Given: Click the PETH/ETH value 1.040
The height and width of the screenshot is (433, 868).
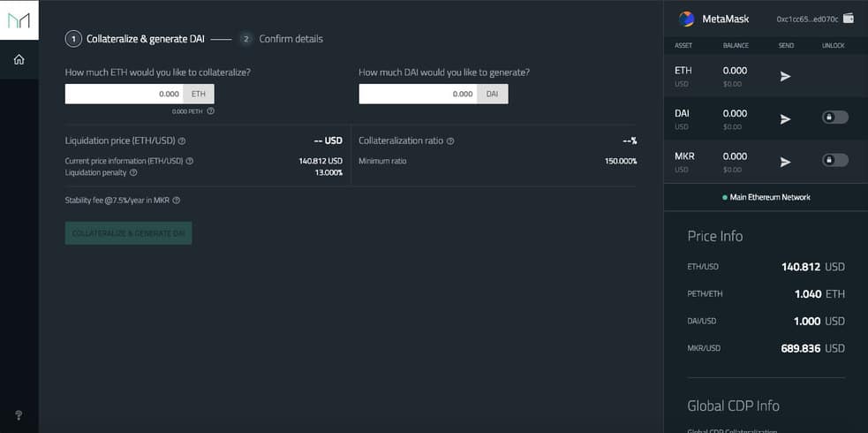Looking at the screenshot, I should [x=808, y=294].
